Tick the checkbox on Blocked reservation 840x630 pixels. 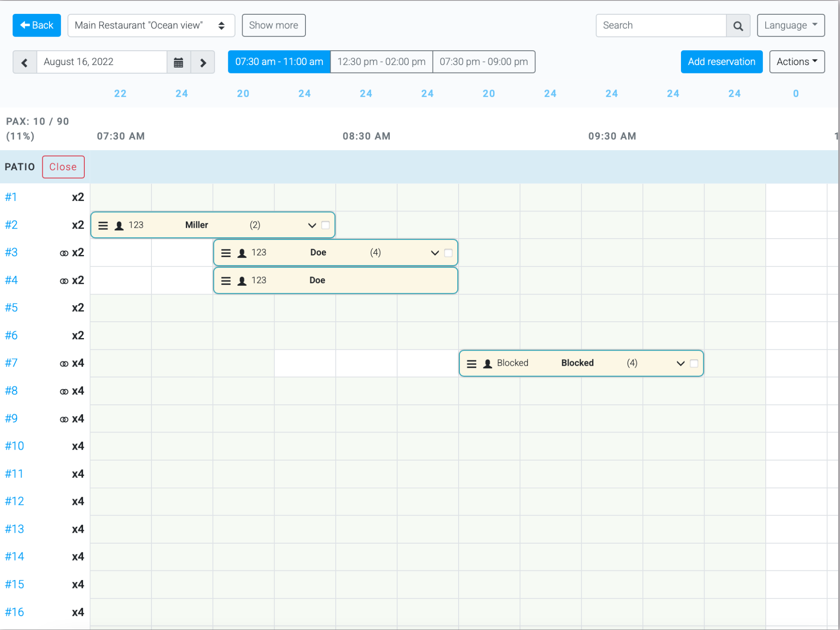pyautogui.click(x=694, y=363)
